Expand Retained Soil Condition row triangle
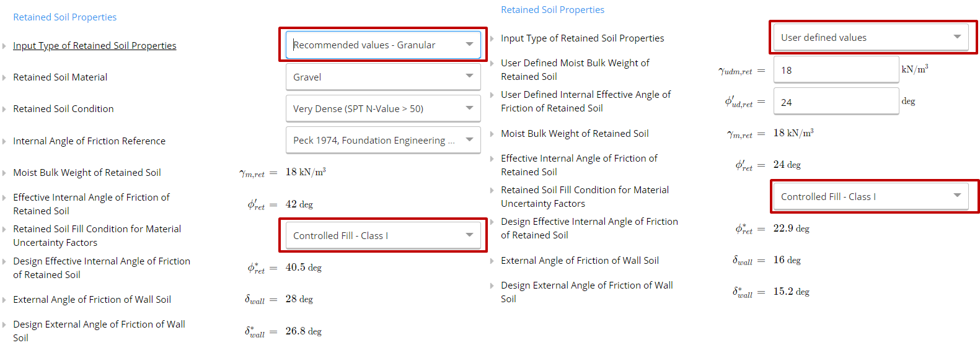The width and height of the screenshot is (980, 353). [x=5, y=109]
